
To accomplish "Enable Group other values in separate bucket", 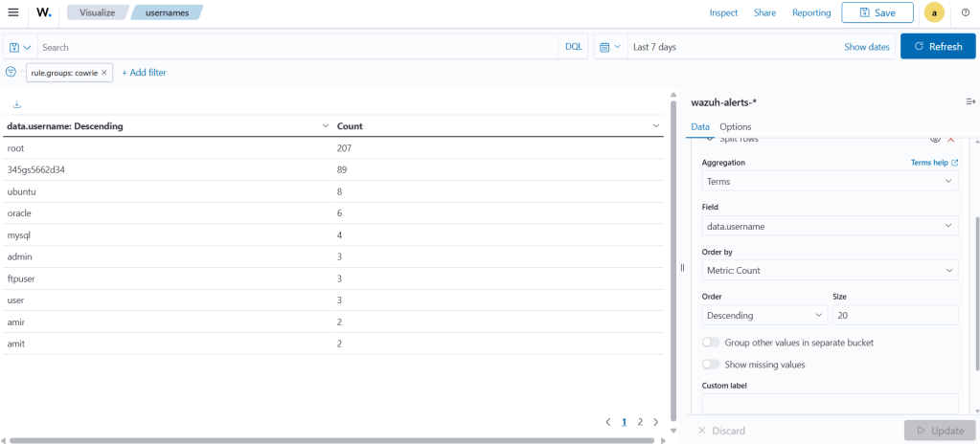I will [x=712, y=343].
